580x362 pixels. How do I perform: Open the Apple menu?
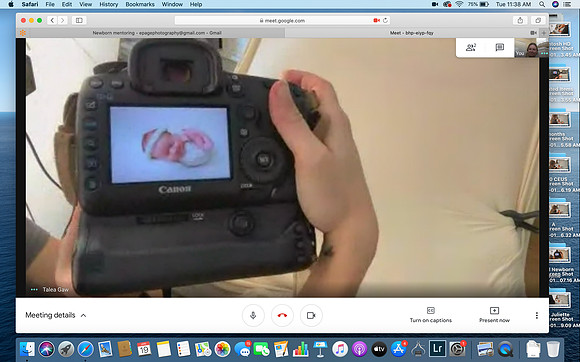click(x=11, y=4)
